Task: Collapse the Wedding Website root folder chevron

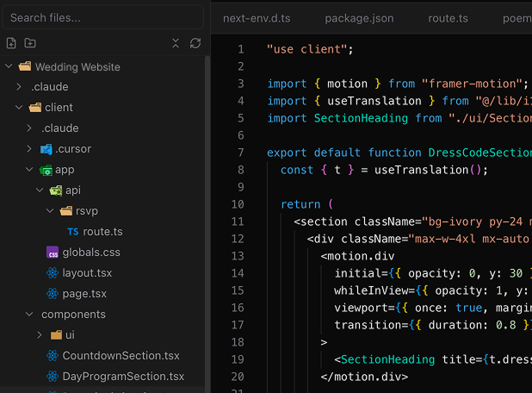Action: [9, 66]
